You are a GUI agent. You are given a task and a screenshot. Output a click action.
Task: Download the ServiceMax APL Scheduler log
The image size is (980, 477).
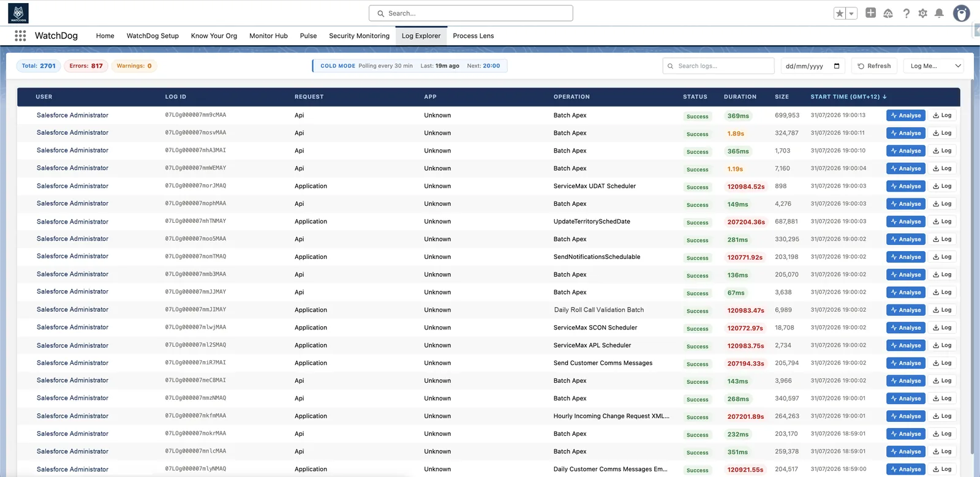tap(942, 346)
